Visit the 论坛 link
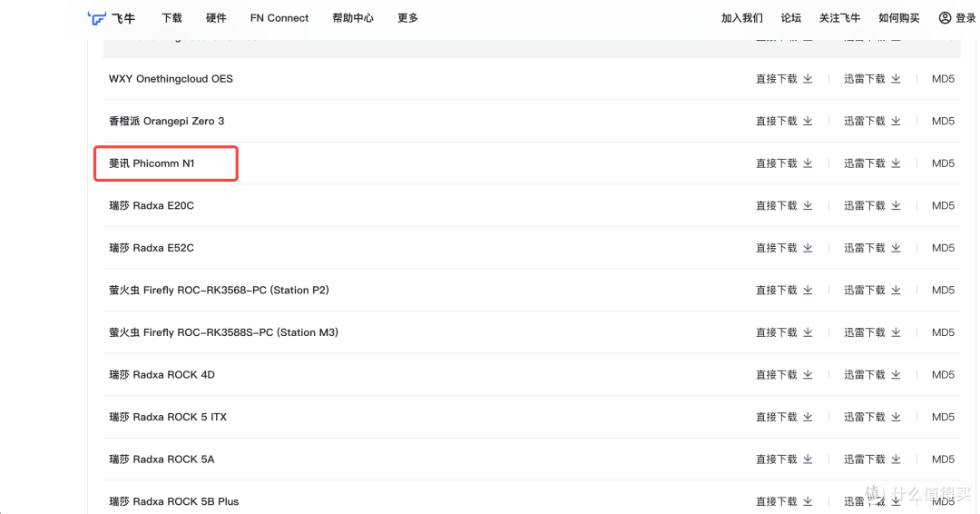 pyautogui.click(x=791, y=18)
